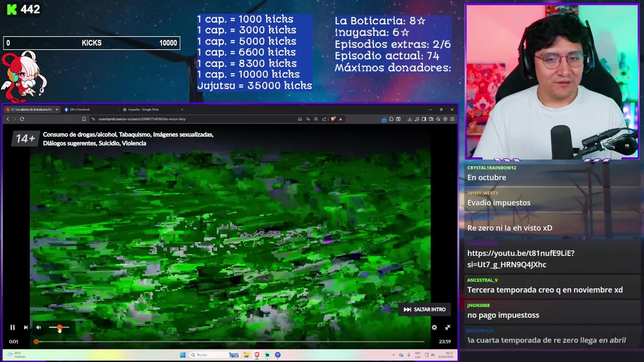Show hidden system tray icons
Screen dimensions: 644x362
393,355
